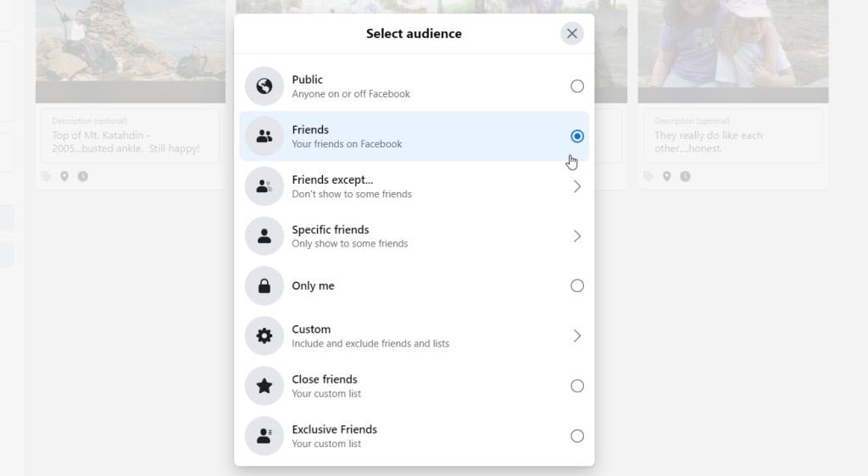Click the "Only me" label

tap(313, 285)
